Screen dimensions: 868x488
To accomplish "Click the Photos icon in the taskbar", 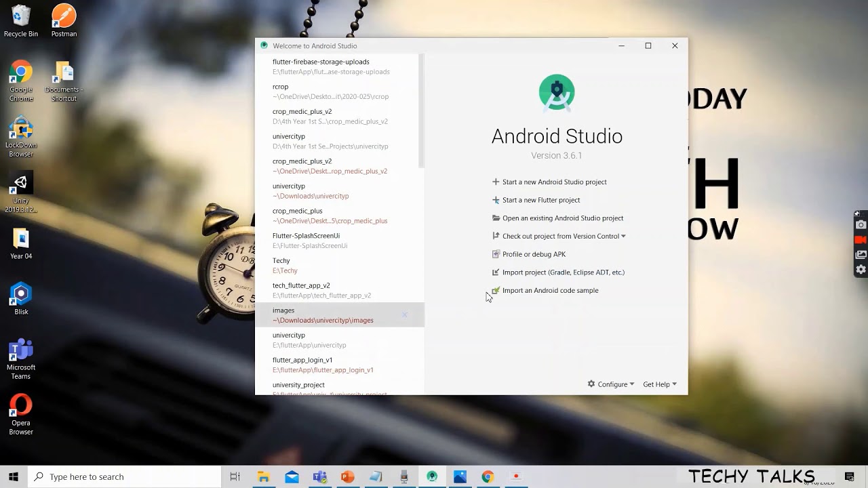I will coord(460,476).
